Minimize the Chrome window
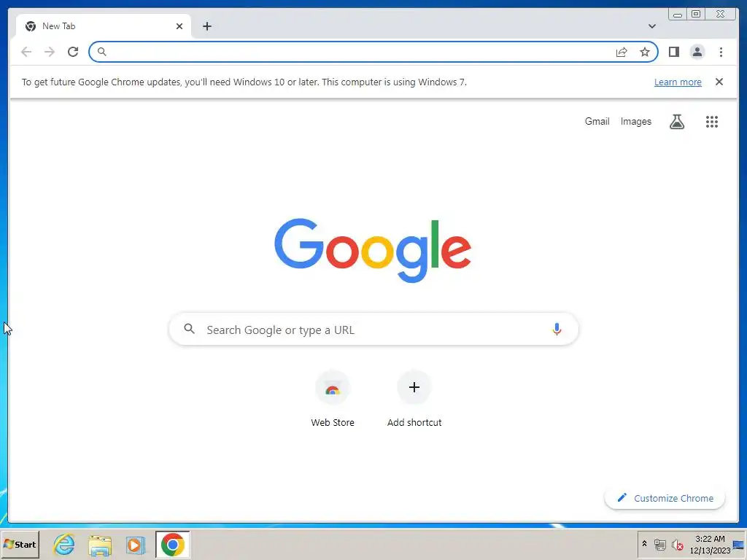 (677, 15)
